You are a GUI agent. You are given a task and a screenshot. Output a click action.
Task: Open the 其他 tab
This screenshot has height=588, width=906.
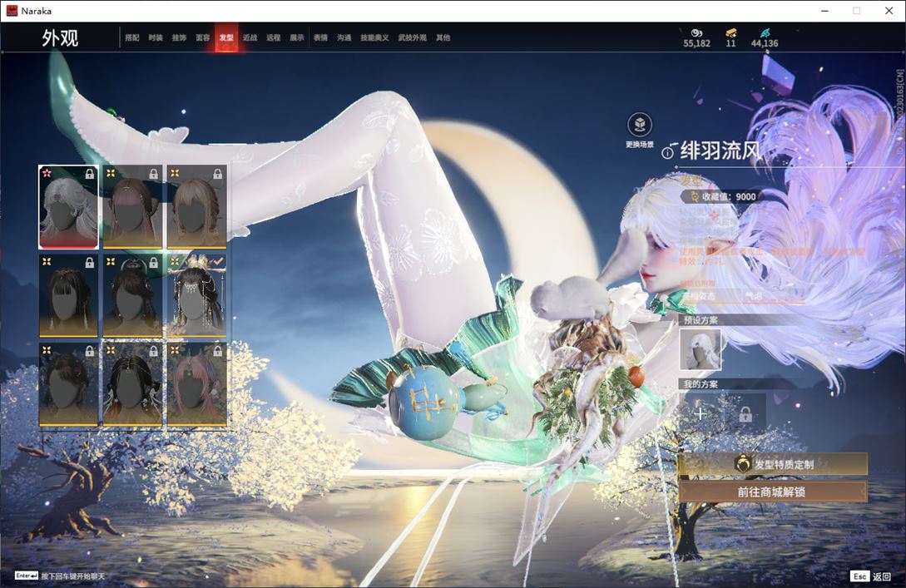[443, 37]
